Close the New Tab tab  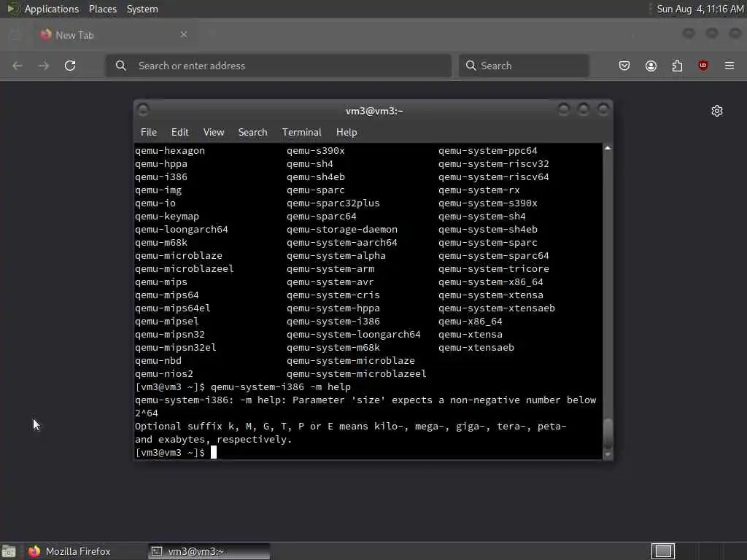pos(183,34)
